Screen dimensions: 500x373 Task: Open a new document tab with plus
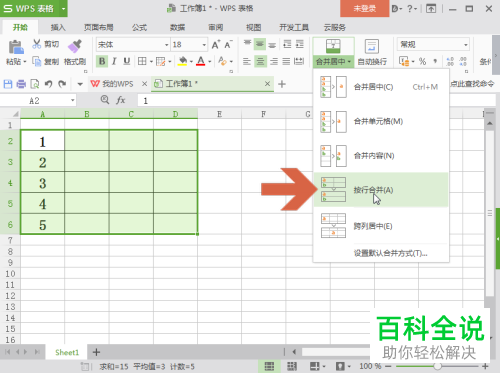282,84
